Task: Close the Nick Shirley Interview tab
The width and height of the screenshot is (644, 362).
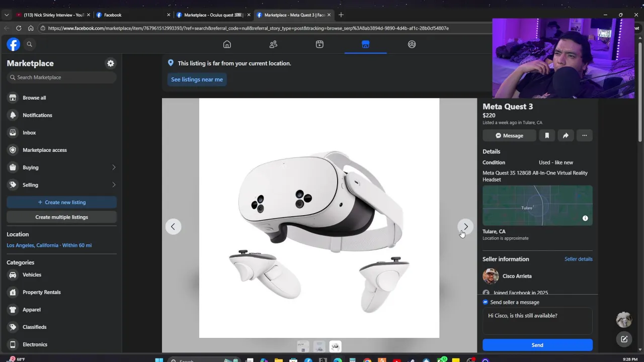Action: coord(88,15)
